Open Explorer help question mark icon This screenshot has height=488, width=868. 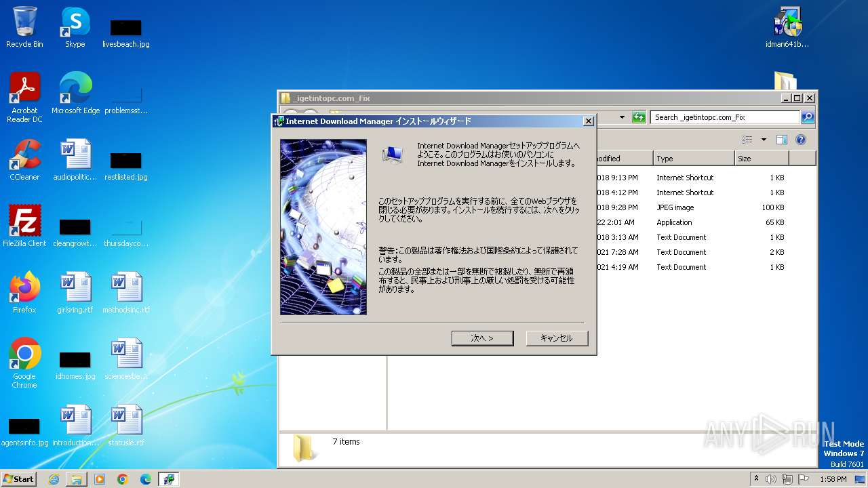(801, 140)
